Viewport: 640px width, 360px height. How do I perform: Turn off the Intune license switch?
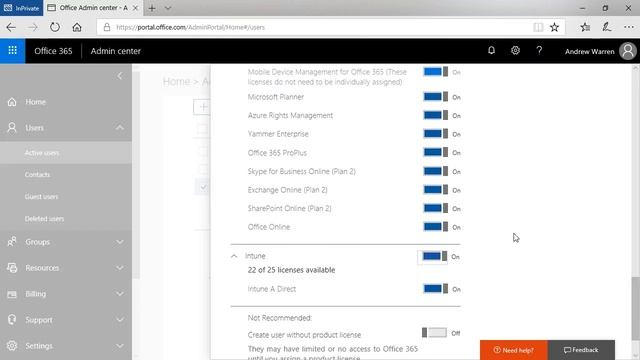point(435,256)
